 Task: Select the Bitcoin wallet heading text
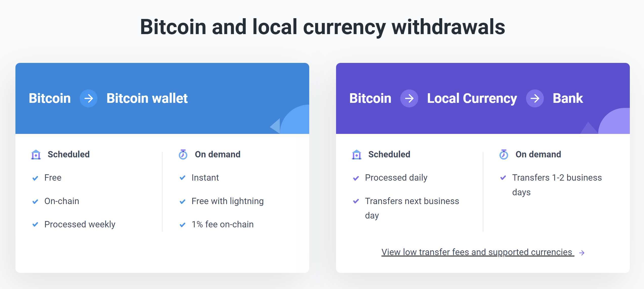(147, 98)
